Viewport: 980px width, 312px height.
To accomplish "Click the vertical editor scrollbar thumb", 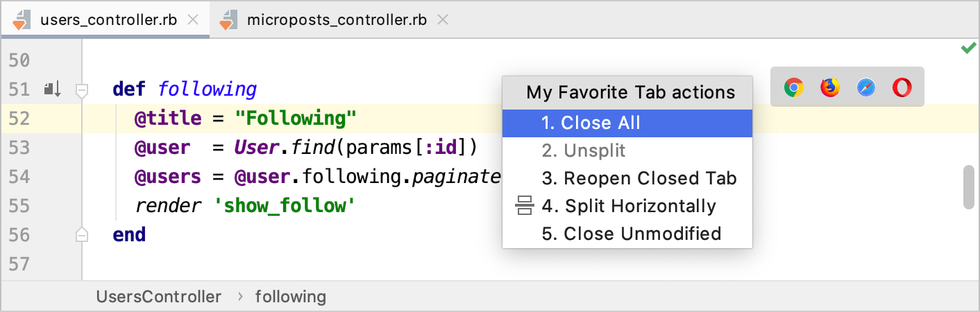I will (x=968, y=187).
